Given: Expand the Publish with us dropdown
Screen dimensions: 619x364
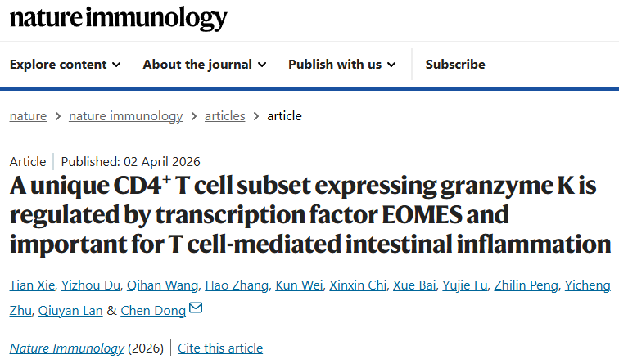Looking at the screenshot, I should tap(342, 65).
